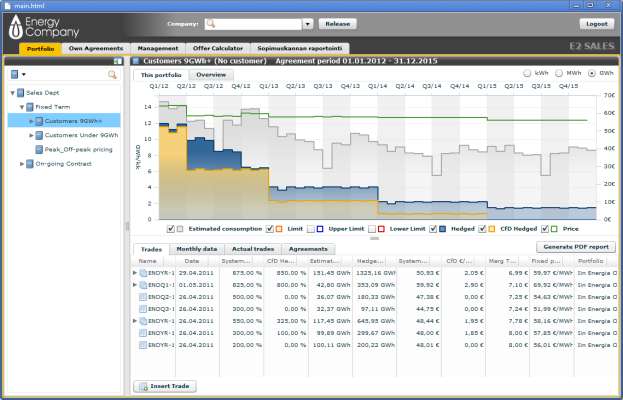Switch to the Overview chart tab
The image size is (623, 400).
211,75
